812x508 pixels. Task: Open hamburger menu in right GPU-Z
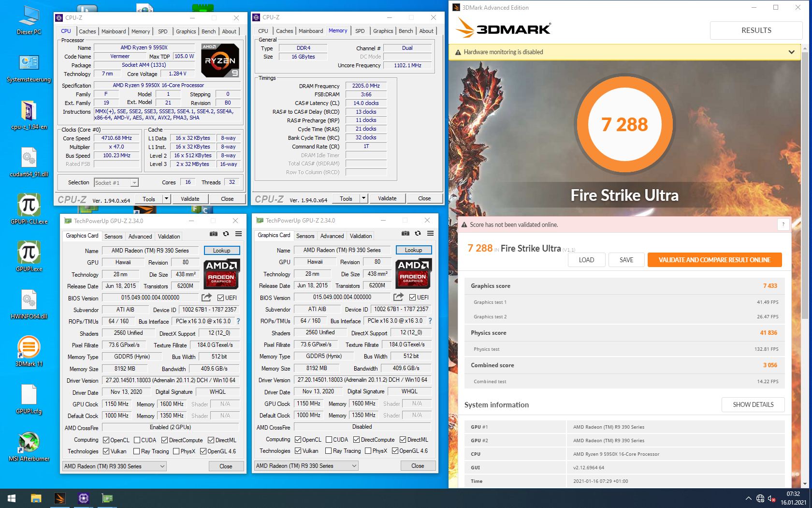point(431,233)
